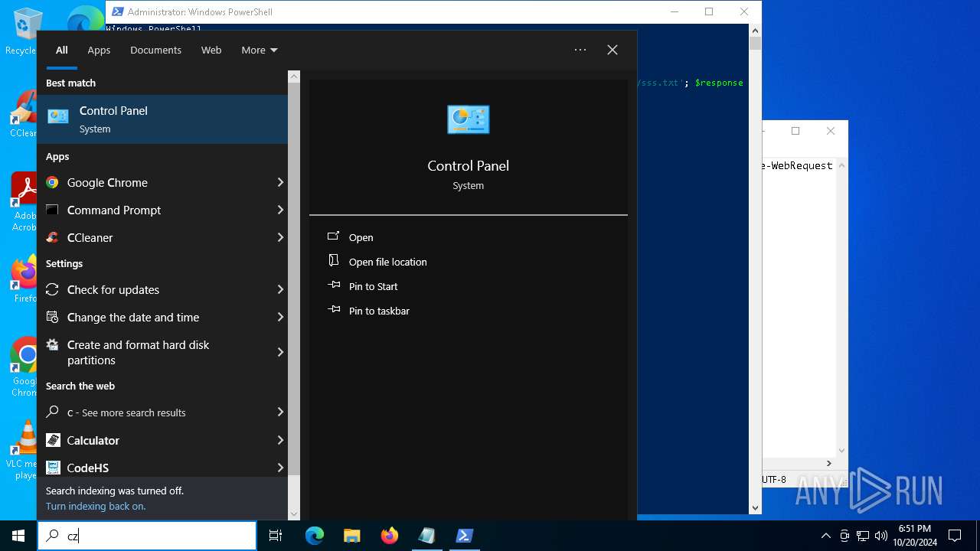Click Turn indexing back on link
Image resolution: width=980 pixels, height=551 pixels.
pyautogui.click(x=96, y=506)
